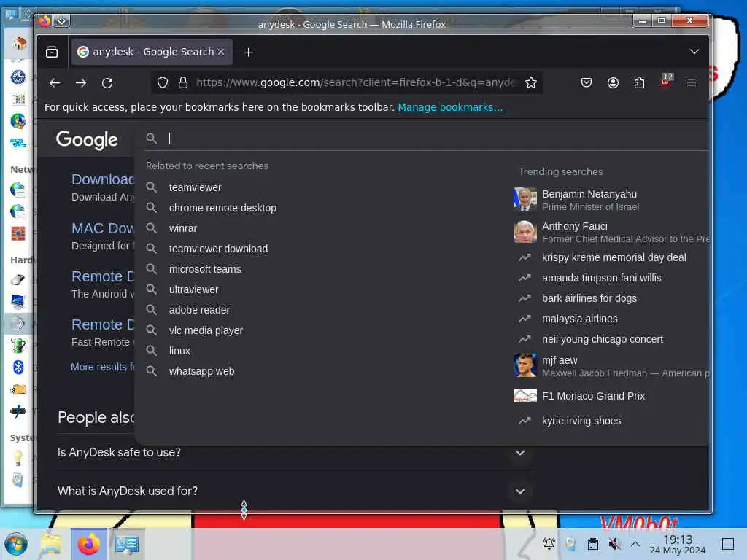Close the anydesk Google Search tab

pyautogui.click(x=221, y=52)
